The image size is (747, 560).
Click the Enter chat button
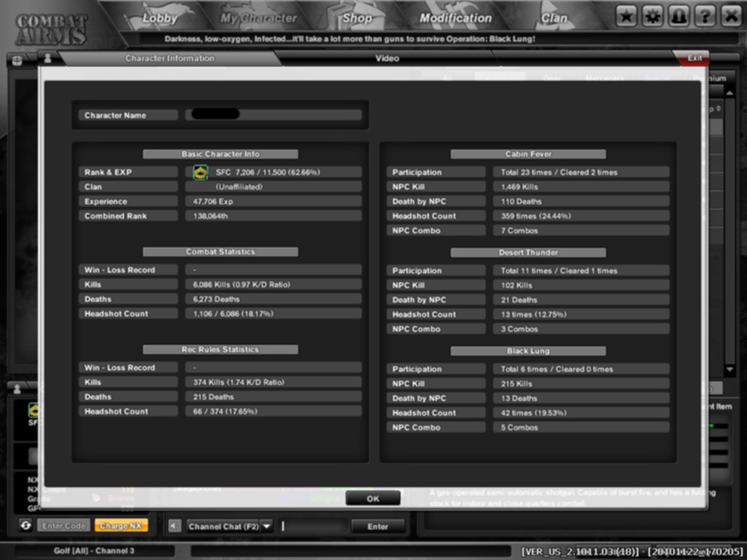(x=378, y=526)
